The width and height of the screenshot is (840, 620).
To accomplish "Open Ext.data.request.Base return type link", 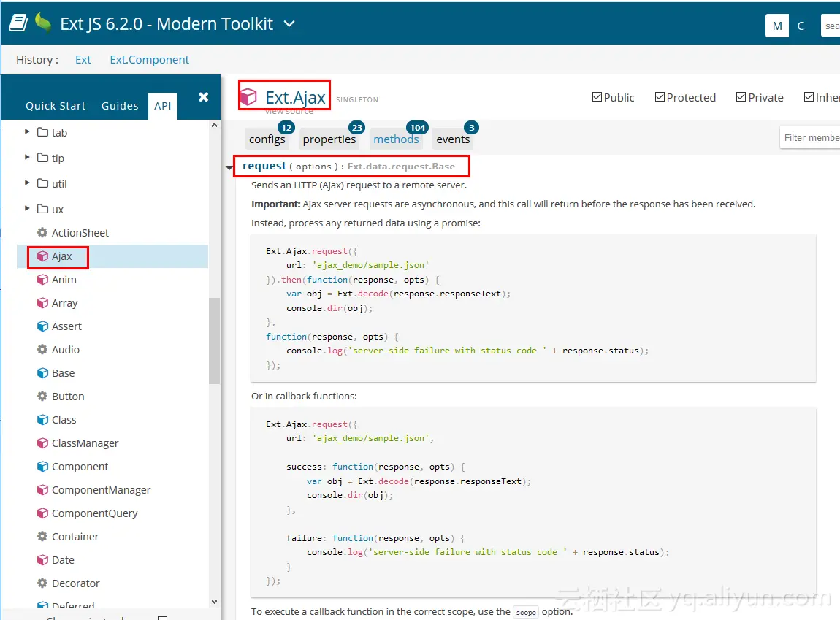I will point(401,167).
